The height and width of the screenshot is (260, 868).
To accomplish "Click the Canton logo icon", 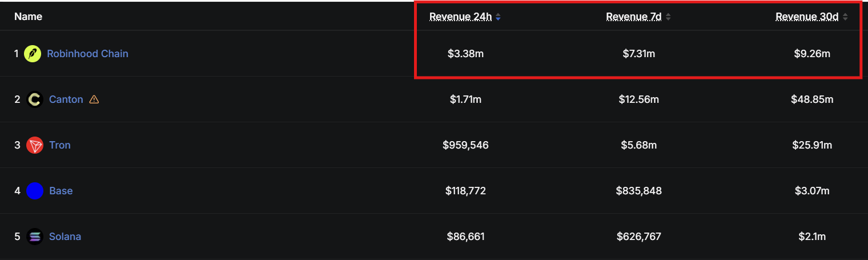I will point(35,99).
